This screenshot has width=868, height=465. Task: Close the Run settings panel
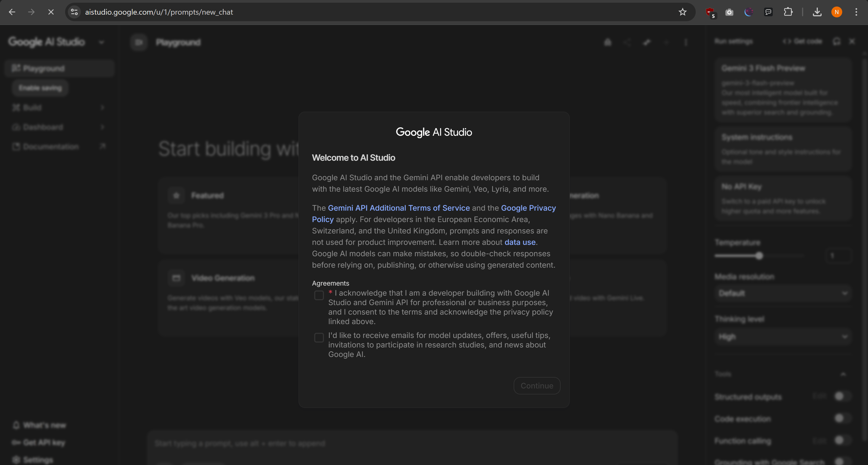click(x=852, y=41)
